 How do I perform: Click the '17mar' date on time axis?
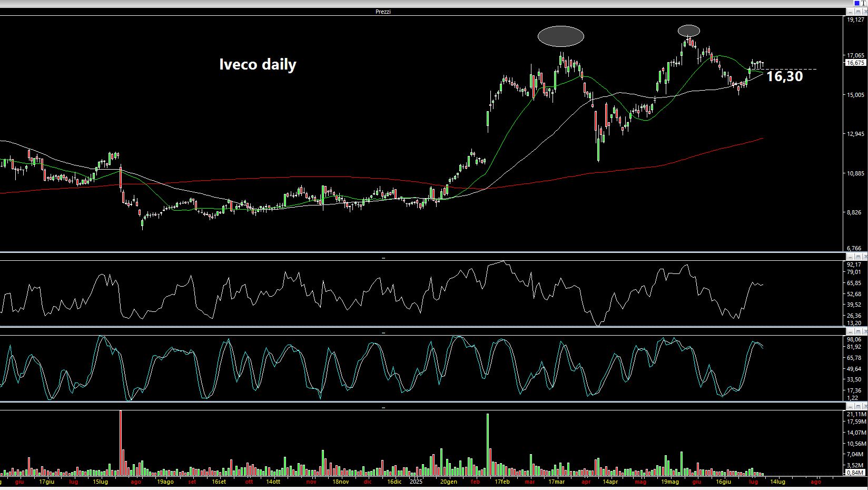[556, 482]
